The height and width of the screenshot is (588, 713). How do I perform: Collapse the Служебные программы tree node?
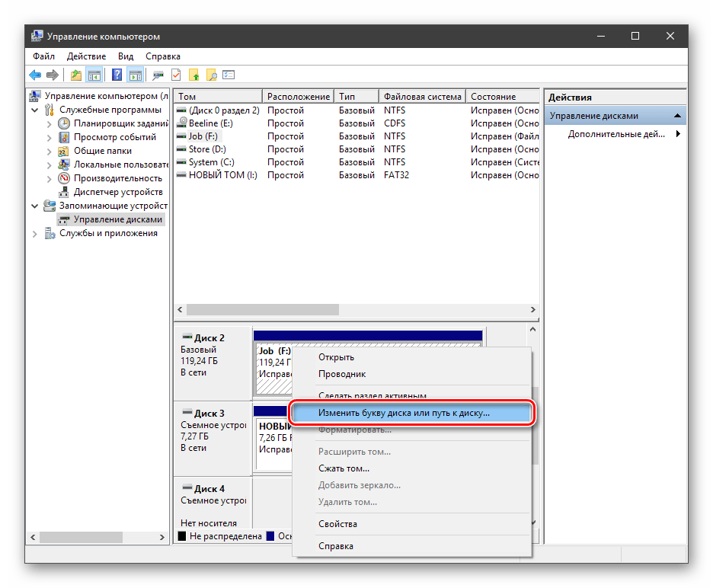pyautogui.click(x=35, y=110)
